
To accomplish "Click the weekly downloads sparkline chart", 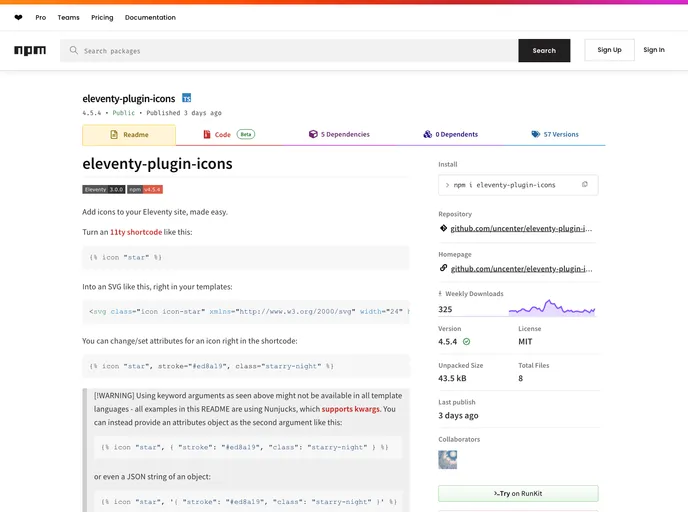I will tap(552, 308).
